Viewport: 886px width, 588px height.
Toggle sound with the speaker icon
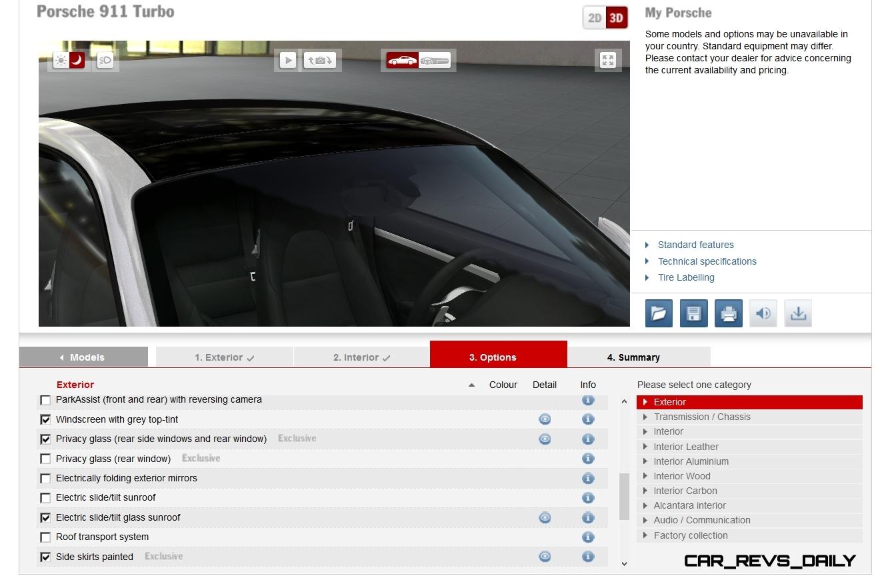763,313
